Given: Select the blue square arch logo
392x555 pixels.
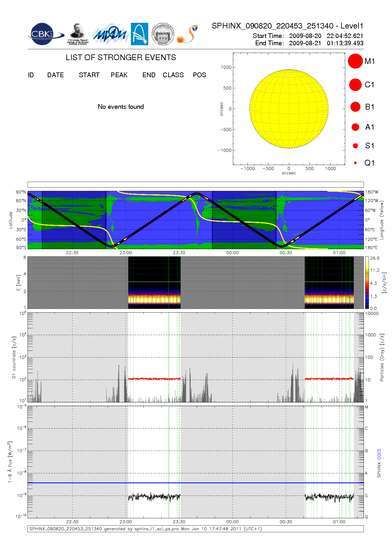Looking at the screenshot, I should [x=139, y=34].
